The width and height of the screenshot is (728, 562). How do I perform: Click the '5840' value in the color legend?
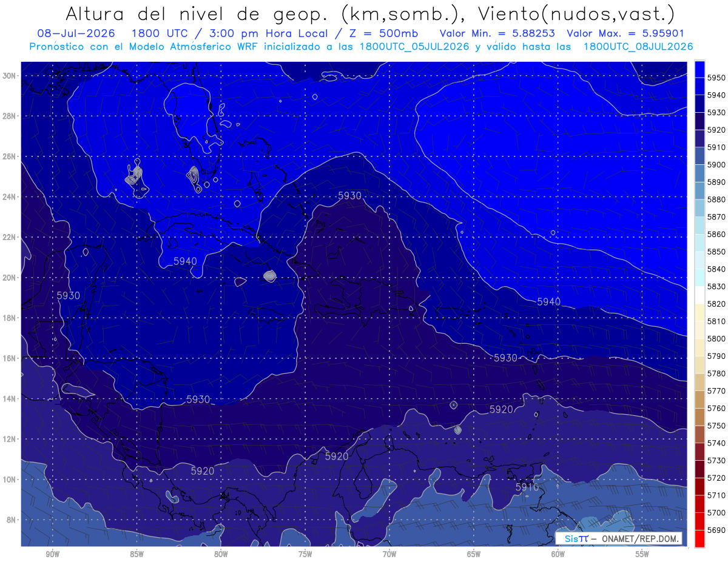click(716, 269)
